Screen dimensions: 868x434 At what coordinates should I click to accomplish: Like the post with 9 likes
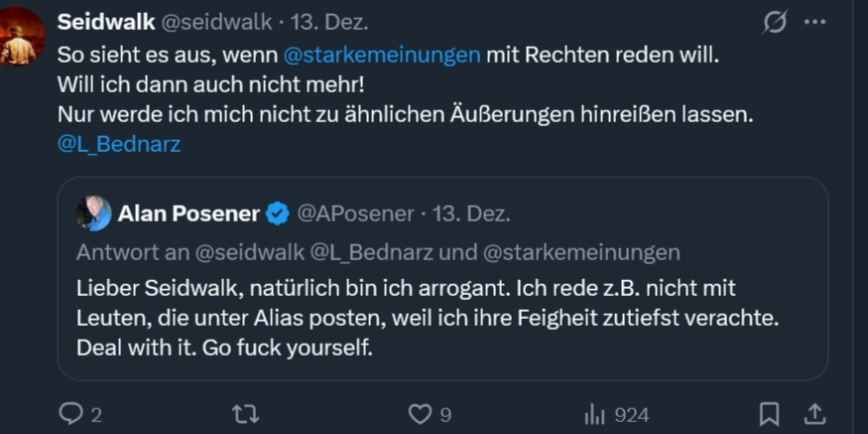[421, 413]
